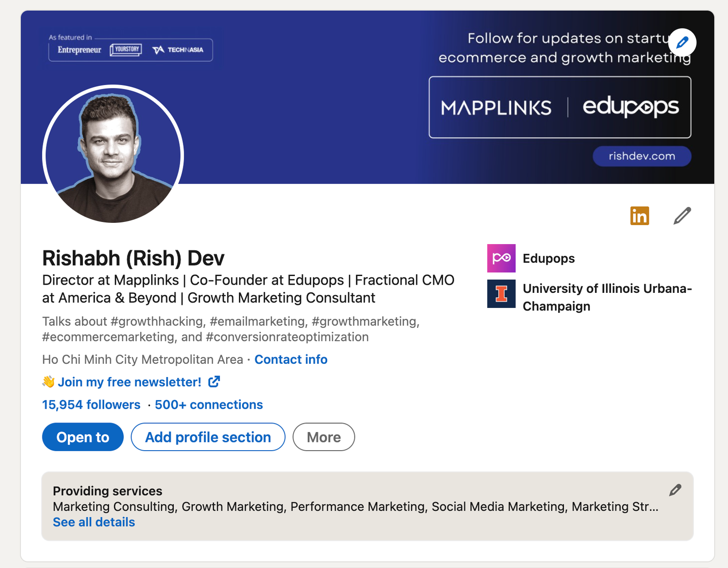
Task: Click Ho Chi Minh City Metropolitan Area
Action: pyautogui.click(x=142, y=359)
